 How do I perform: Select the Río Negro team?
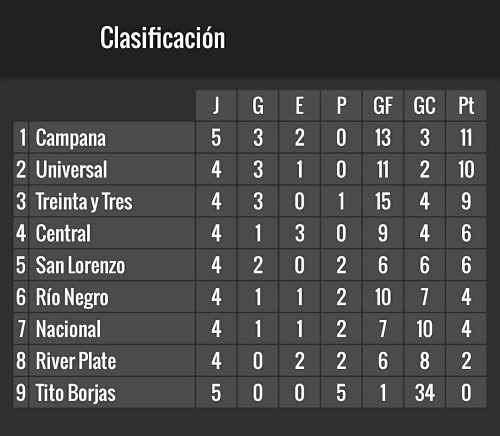pos(72,297)
